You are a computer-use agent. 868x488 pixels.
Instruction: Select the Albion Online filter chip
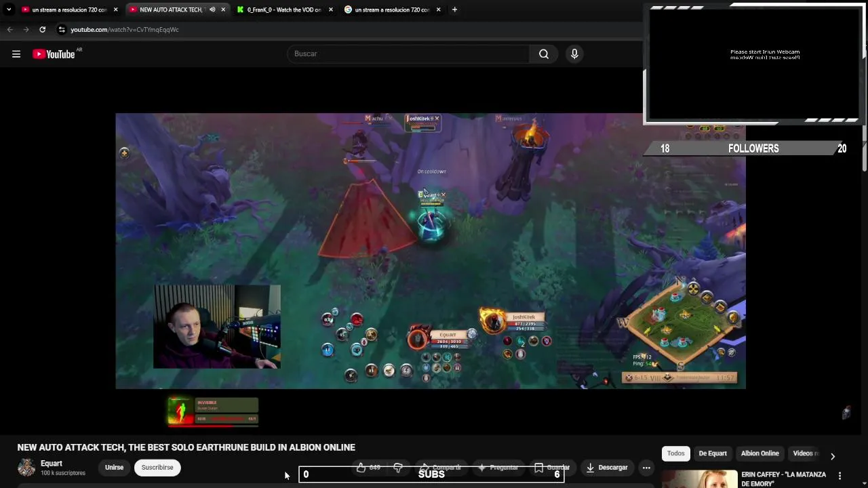(x=759, y=453)
